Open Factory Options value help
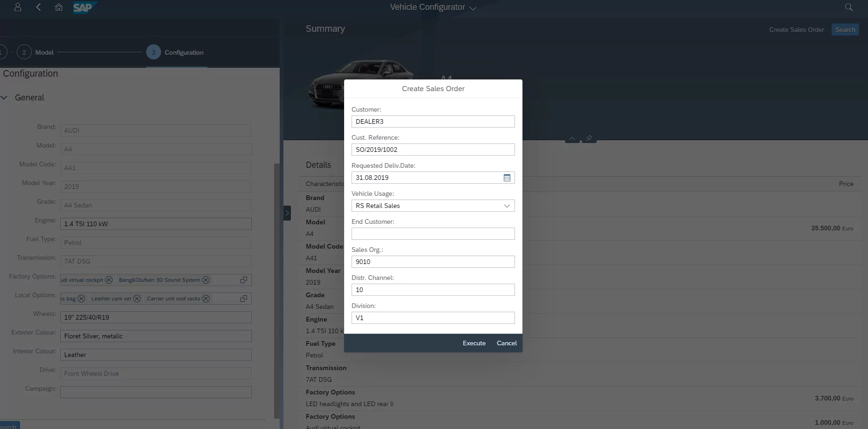Viewport: 868px width, 429px height. (244, 280)
